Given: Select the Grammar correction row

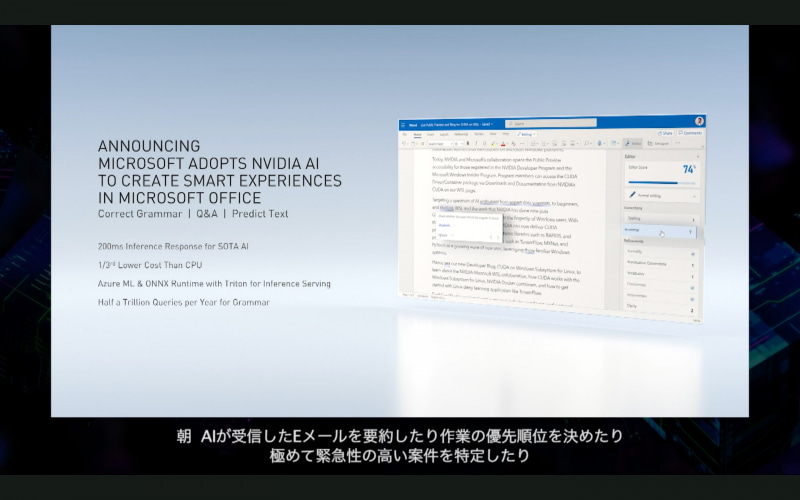Looking at the screenshot, I should 659,231.
